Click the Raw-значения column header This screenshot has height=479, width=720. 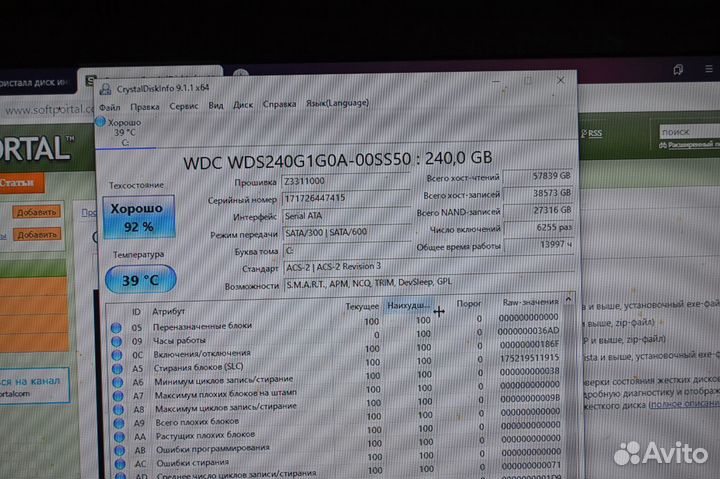(530, 302)
